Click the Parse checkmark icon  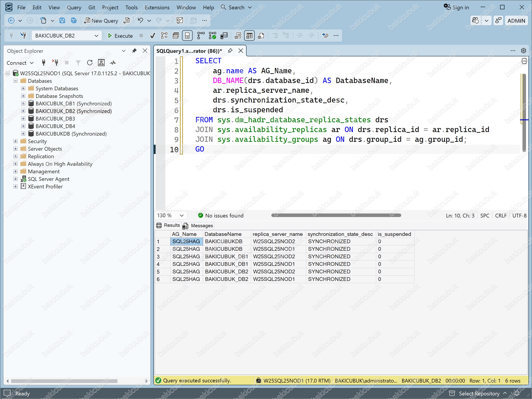click(153, 36)
